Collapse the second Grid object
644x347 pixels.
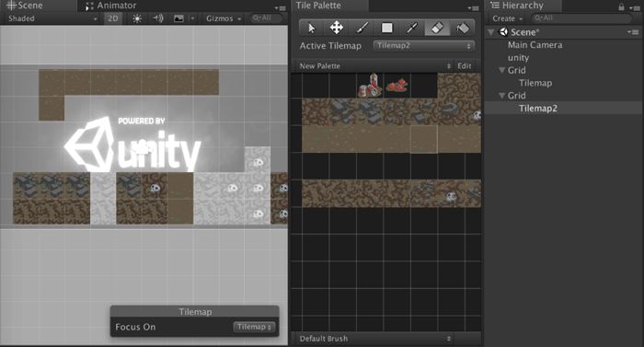coord(501,96)
